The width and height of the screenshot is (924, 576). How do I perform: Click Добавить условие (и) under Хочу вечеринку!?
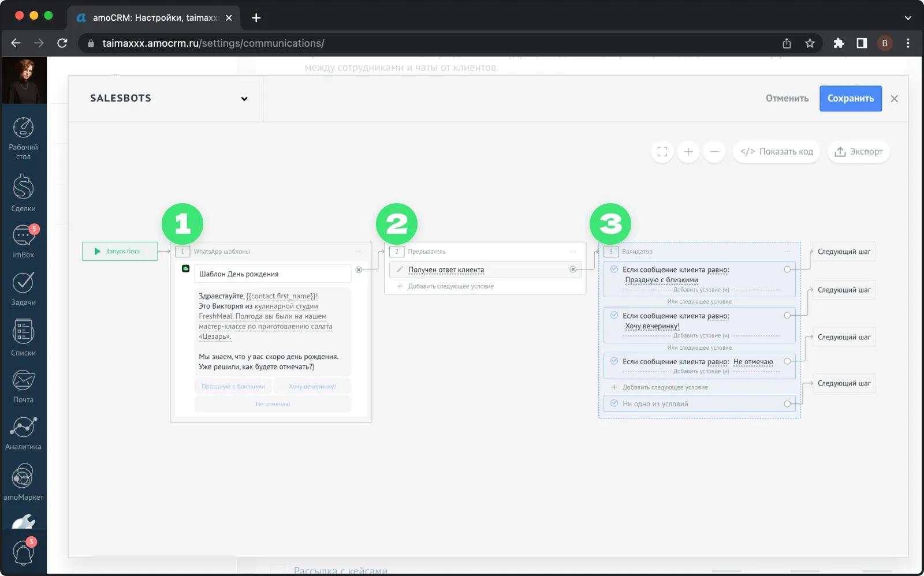click(x=701, y=335)
